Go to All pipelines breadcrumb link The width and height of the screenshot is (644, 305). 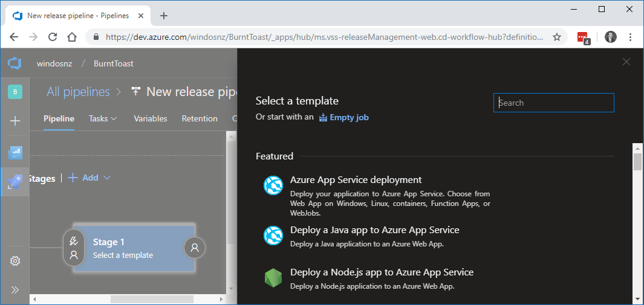pos(78,91)
